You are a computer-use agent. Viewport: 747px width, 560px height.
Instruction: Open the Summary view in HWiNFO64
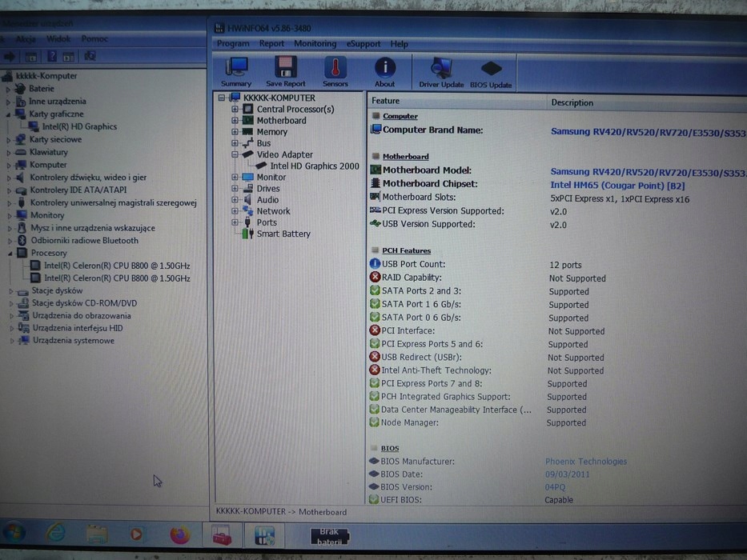pos(236,72)
